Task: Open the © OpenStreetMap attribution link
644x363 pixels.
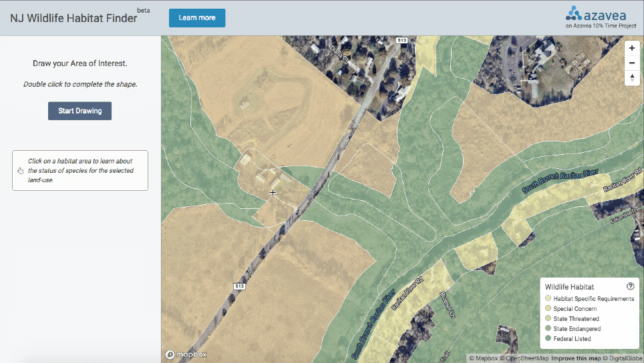Action: point(526,358)
